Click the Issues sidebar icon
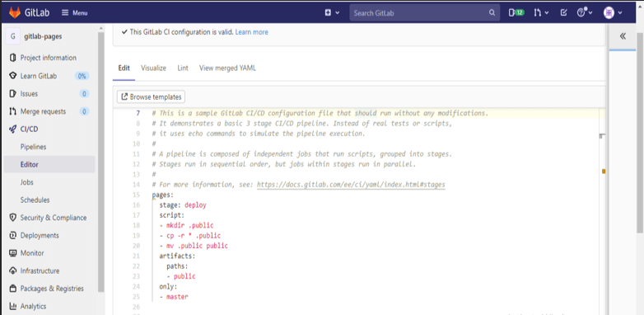The image size is (644, 315). (x=12, y=94)
